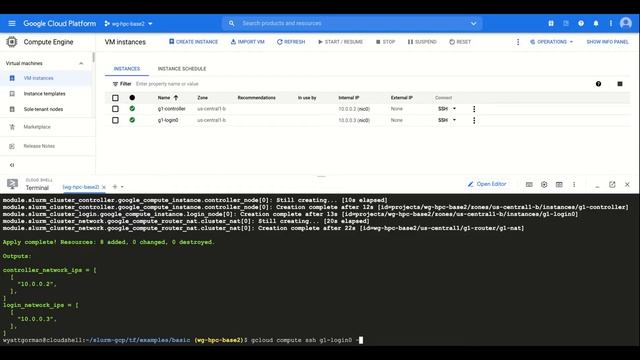640x360 pixels.
Task: Open the main navigation hamburger menu
Action: coord(12,23)
